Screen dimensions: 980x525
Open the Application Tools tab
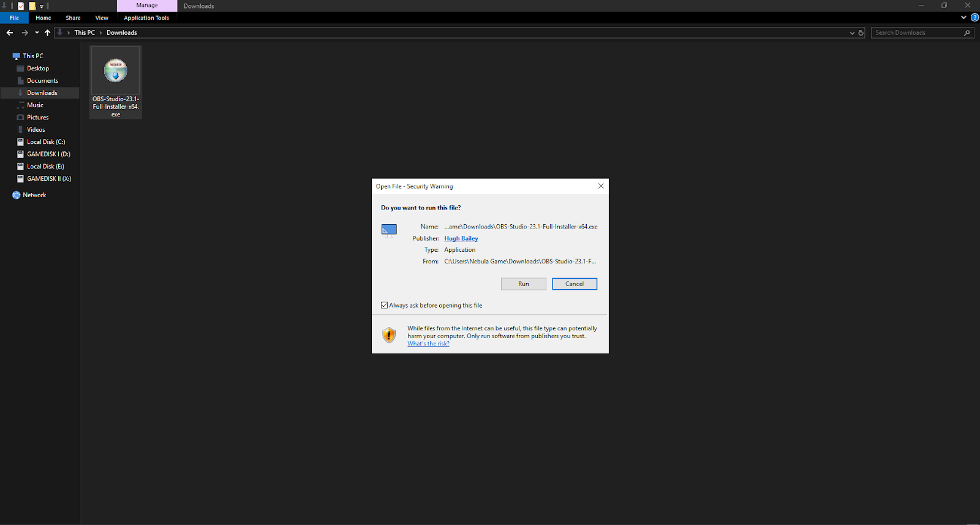coord(146,18)
